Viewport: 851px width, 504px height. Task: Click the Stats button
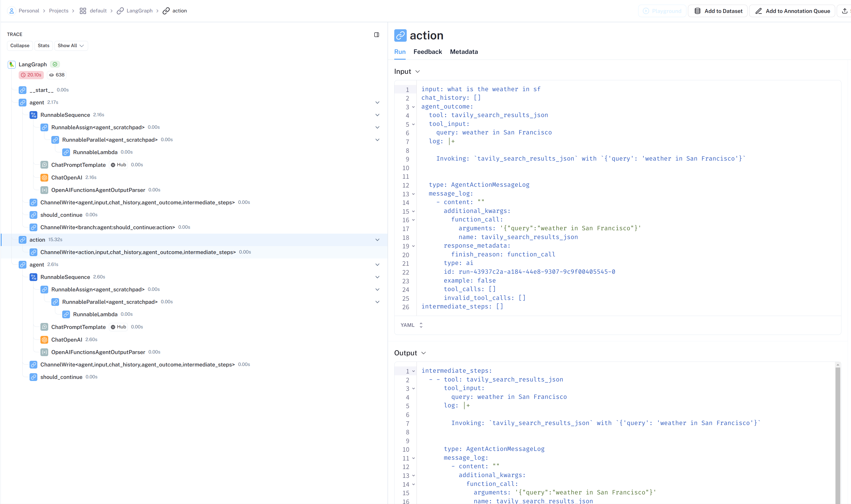click(44, 46)
